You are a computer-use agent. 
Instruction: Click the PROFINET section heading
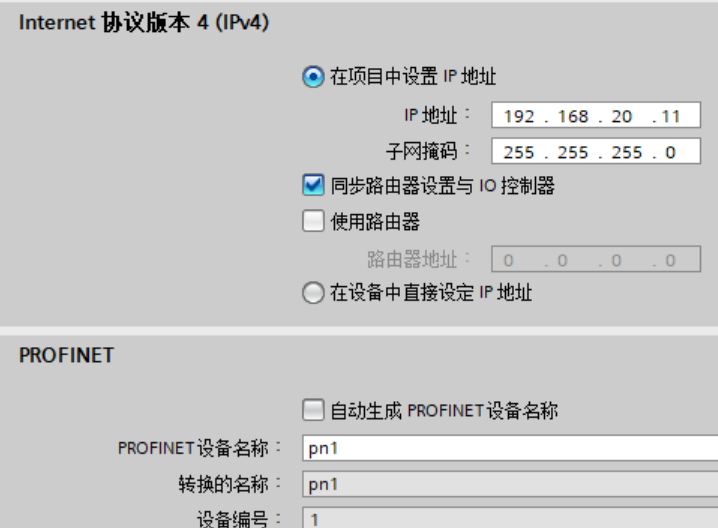[66, 355]
